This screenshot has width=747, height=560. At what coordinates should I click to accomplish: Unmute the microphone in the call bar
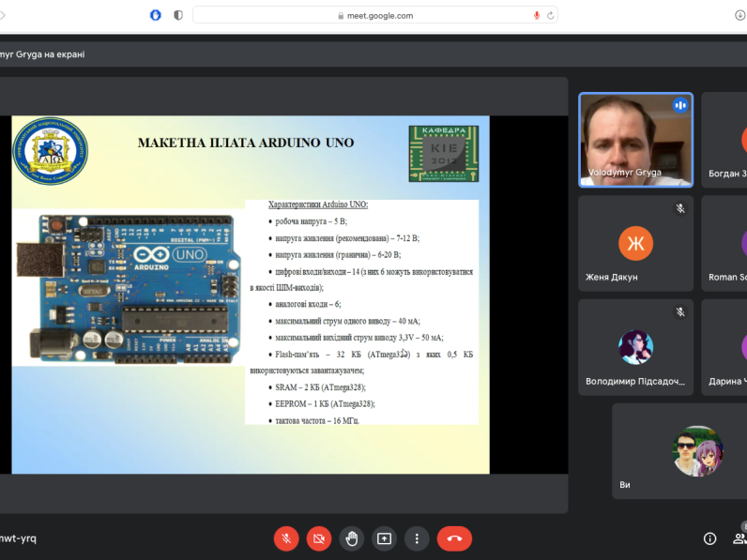click(x=286, y=538)
